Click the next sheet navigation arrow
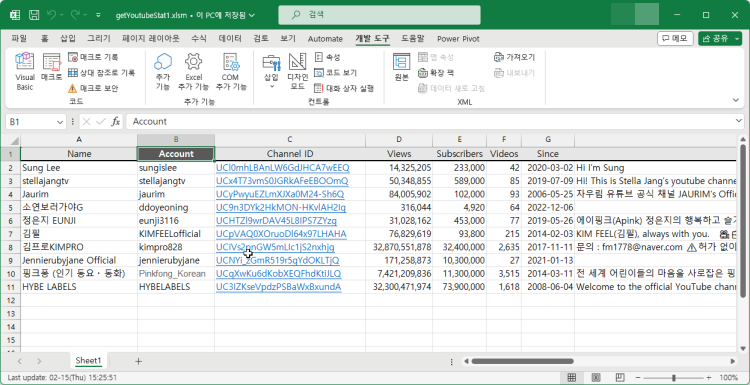 click(39, 361)
